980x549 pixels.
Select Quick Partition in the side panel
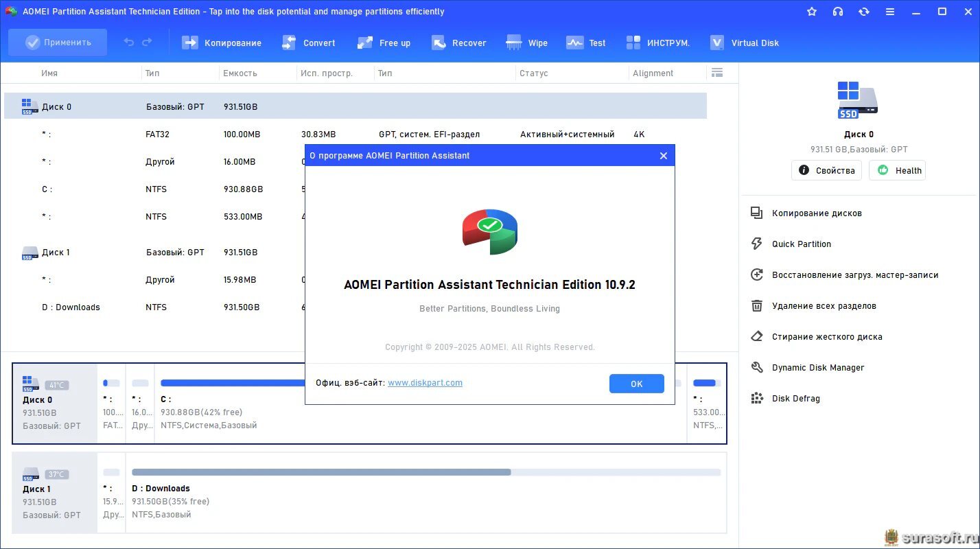(x=801, y=244)
